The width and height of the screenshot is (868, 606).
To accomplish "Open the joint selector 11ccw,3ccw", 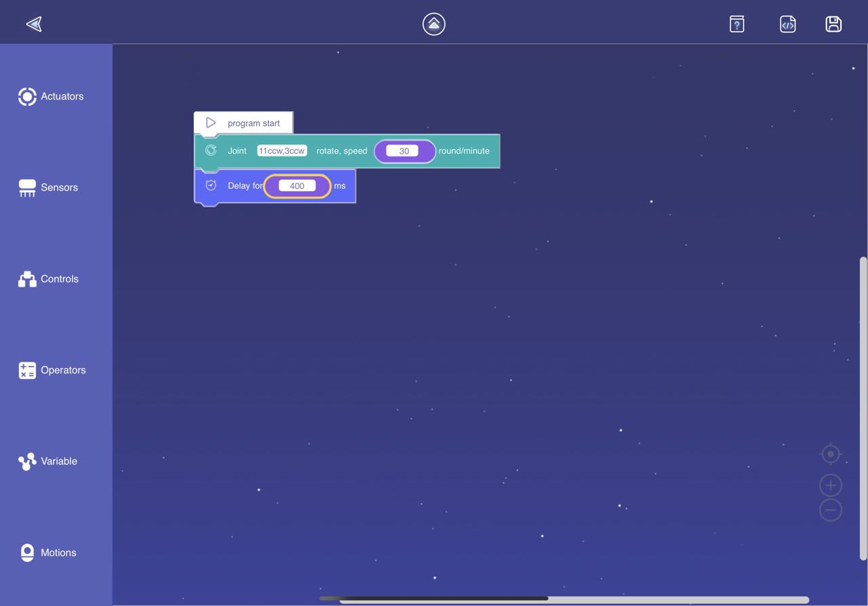I will pos(281,151).
